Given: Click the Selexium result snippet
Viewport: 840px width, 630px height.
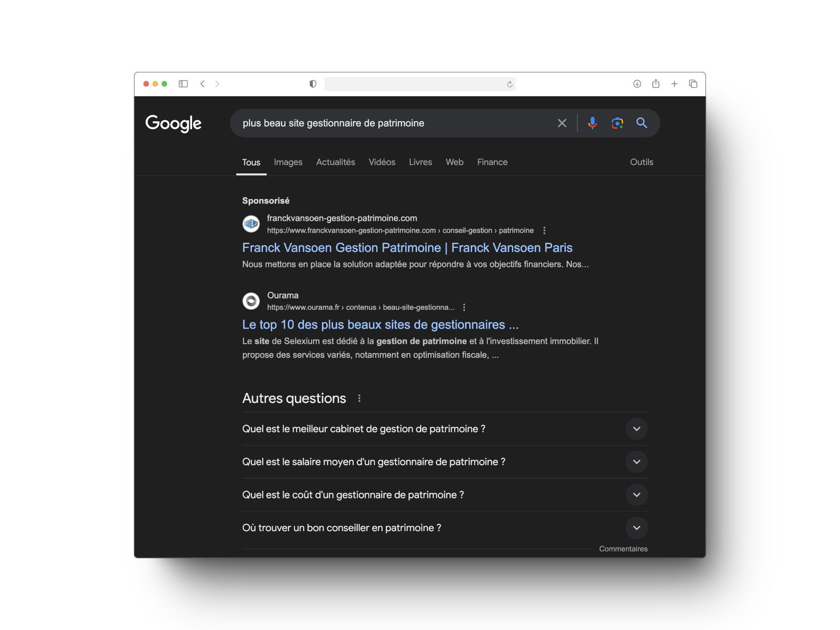Looking at the screenshot, I should pos(420,348).
